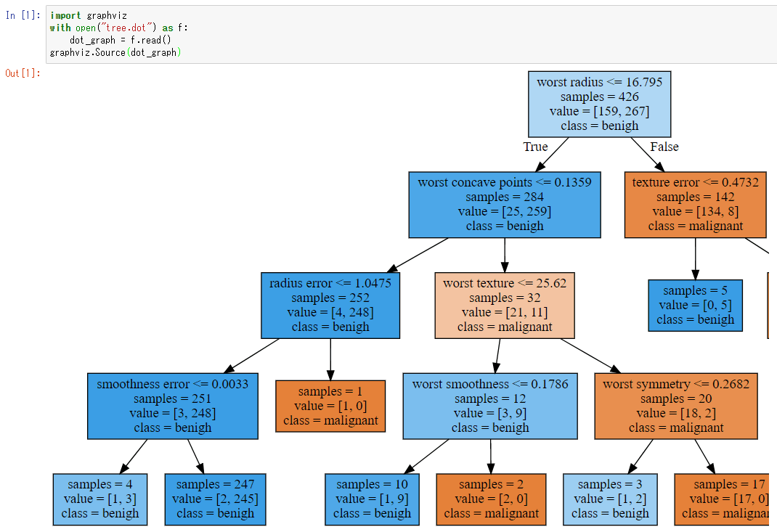Click the In [1] cell prompt
Viewport: 777px width, 532px height.
[x=20, y=15]
